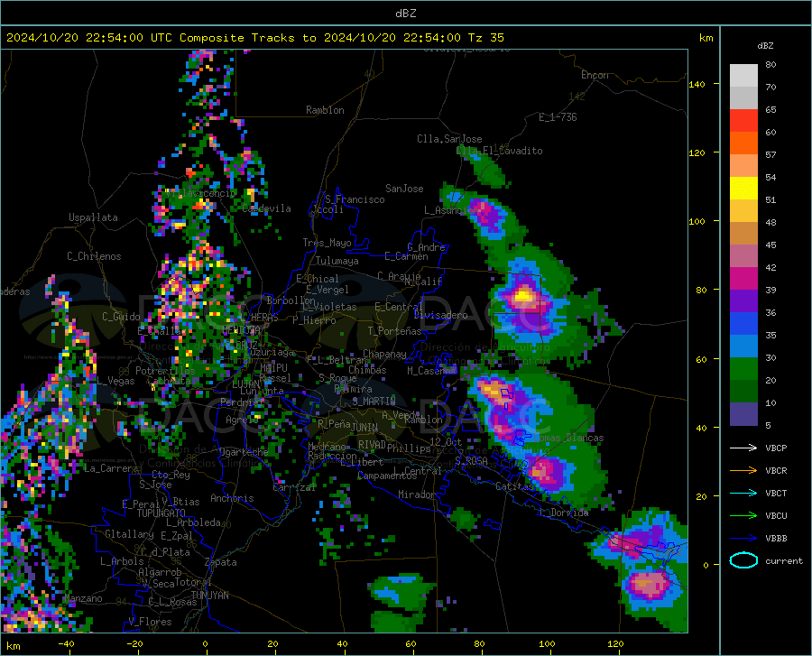Click the 'S_MARTIN' place label on map
The width and height of the screenshot is (812, 656).
coord(374,402)
